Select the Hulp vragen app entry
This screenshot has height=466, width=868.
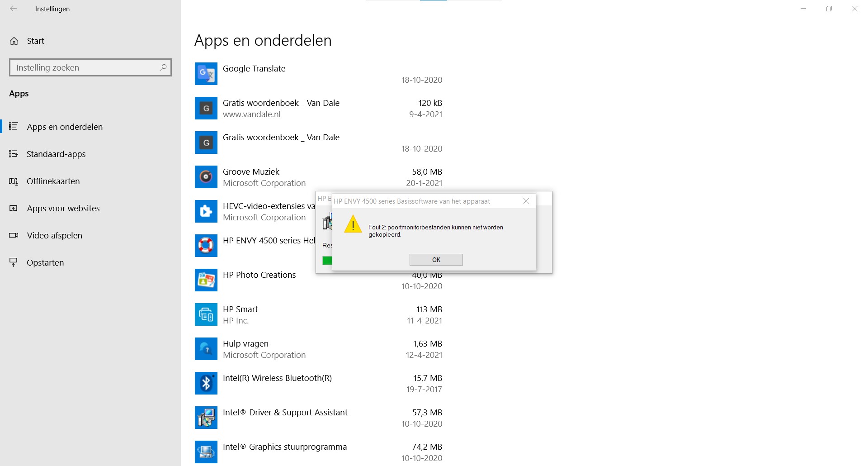click(x=319, y=349)
